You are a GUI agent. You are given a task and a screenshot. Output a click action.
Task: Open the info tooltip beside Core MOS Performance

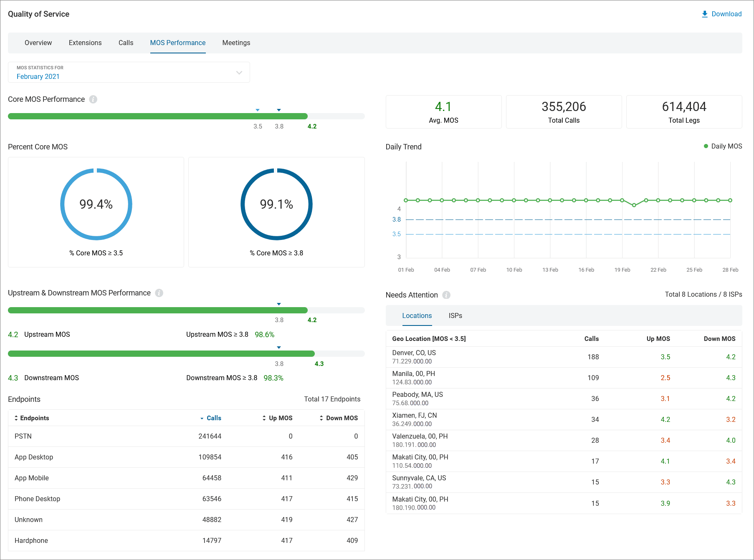tap(93, 99)
